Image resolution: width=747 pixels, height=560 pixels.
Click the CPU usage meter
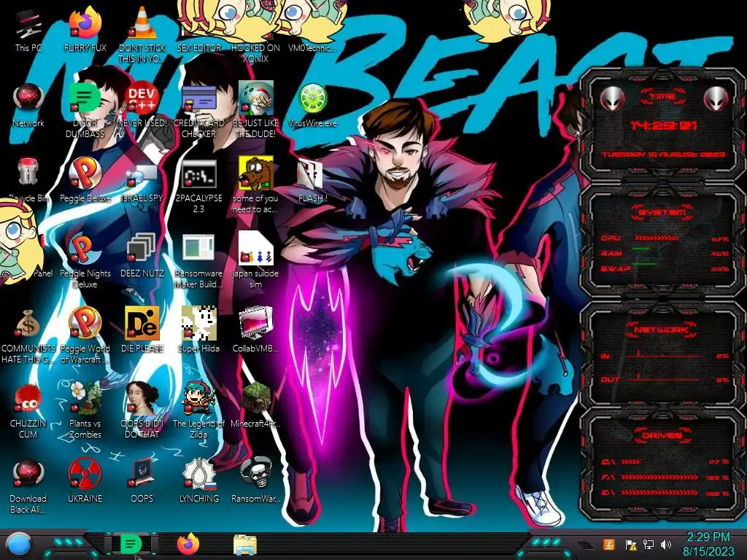(x=657, y=238)
